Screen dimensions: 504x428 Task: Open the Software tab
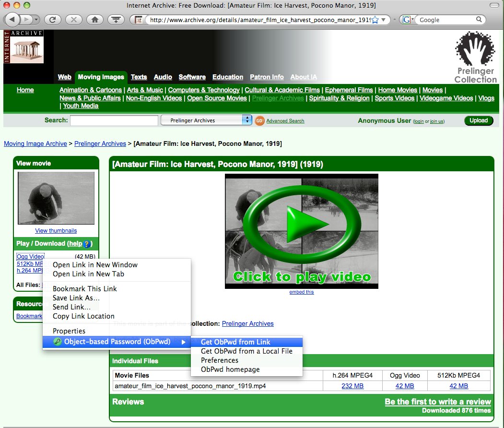point(192,77)
